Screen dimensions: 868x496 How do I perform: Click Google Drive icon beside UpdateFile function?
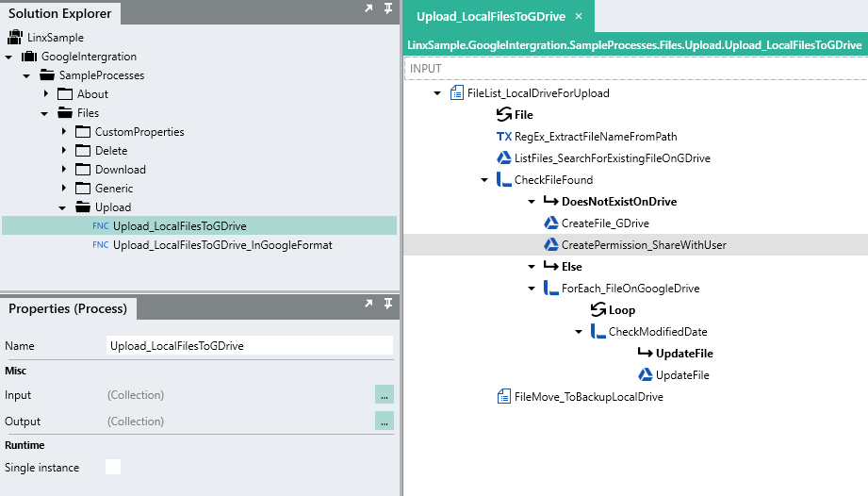pyautogui.click(x=645, y=374)
